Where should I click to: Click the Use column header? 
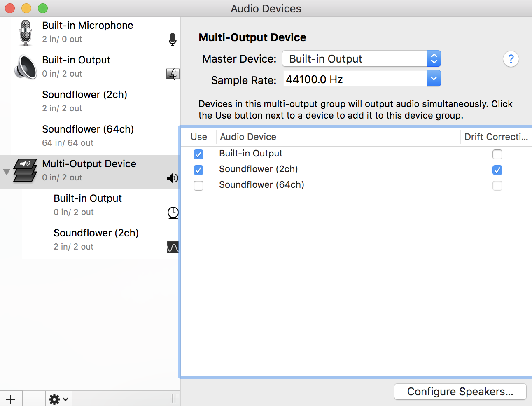tap(199, 137)
